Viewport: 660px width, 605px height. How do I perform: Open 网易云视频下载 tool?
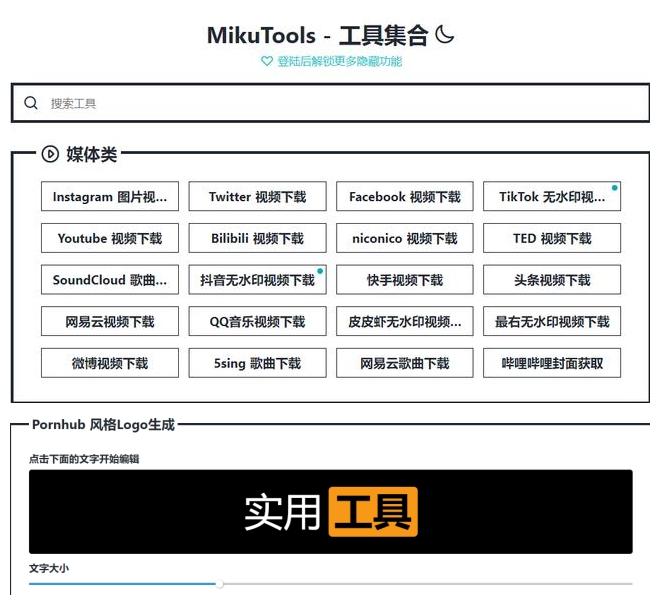(110, 321)
